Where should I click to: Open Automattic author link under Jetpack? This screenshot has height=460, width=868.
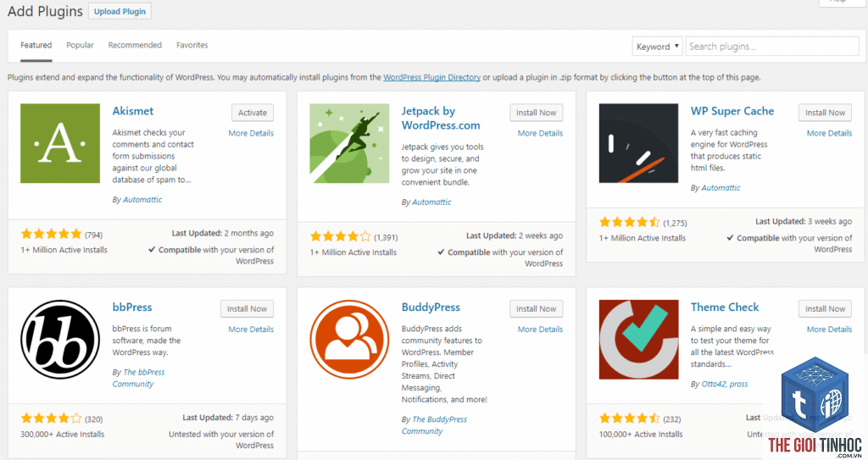(x=431, y=202)
